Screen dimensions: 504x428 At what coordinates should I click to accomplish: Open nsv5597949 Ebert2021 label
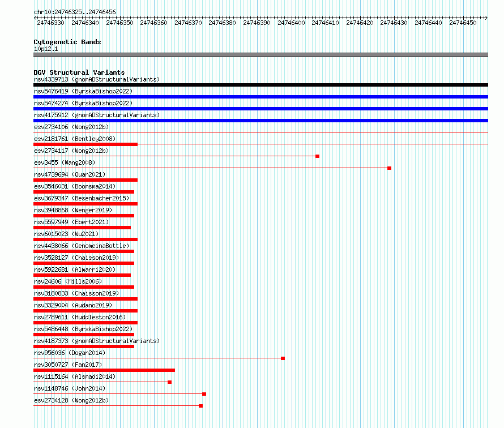pyautogui.click(x=71, y=222)
